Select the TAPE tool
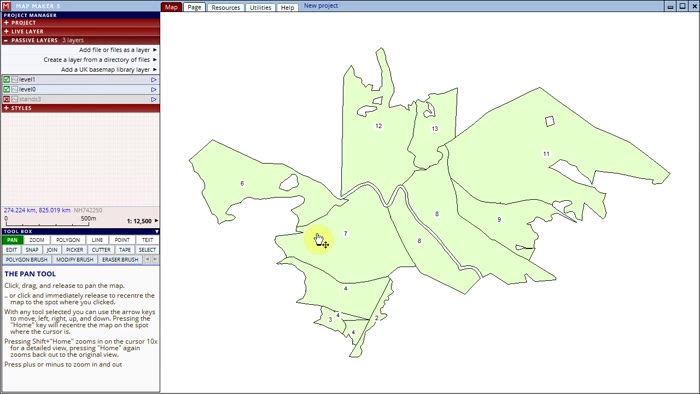Image resolution: width=700 pixels, height=394 pixels. click(125, 250)
